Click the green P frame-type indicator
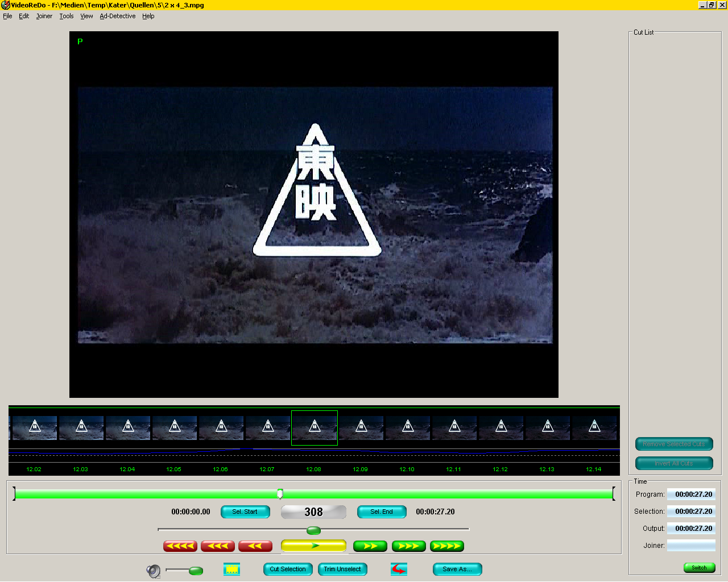 pos(80,41)
